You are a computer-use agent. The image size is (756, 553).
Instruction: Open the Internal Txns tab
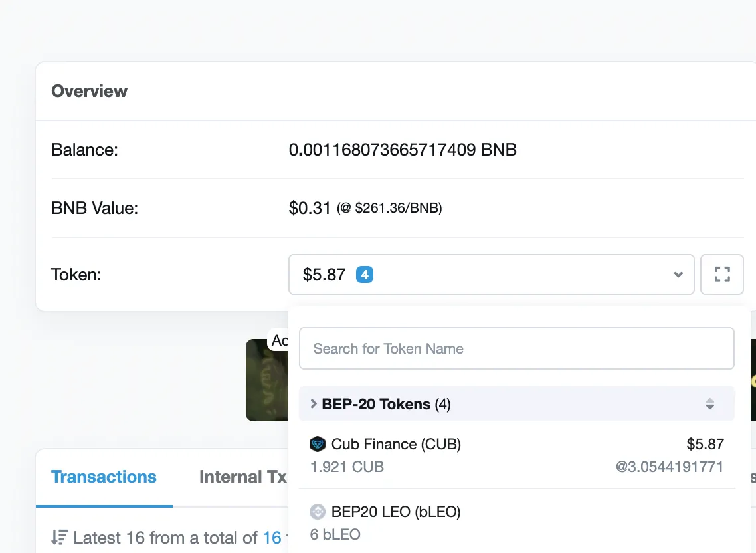coord(244,477)
